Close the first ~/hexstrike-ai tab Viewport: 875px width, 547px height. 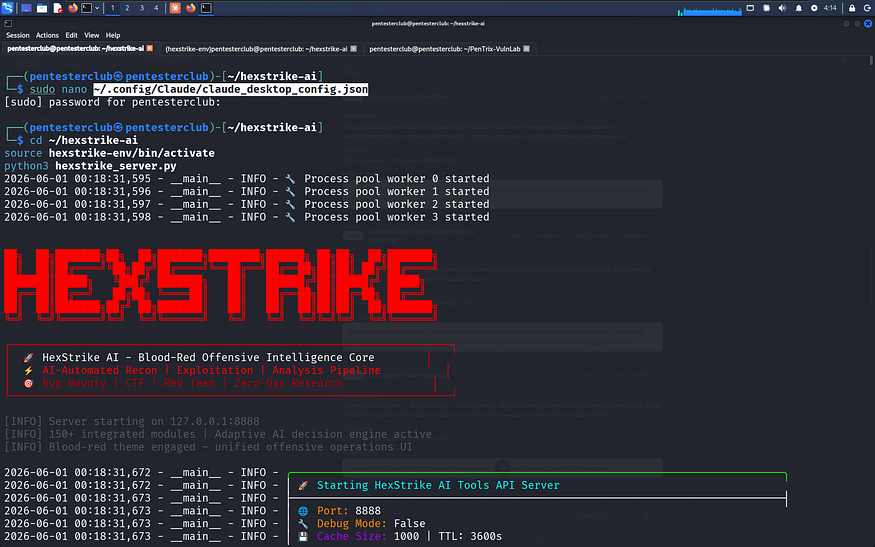click(150, 49)
